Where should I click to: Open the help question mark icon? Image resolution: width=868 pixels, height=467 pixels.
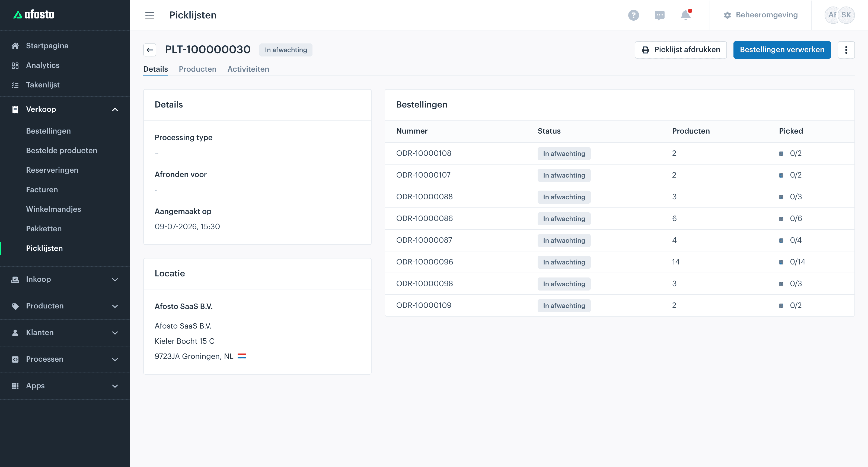tap(633, 15)
